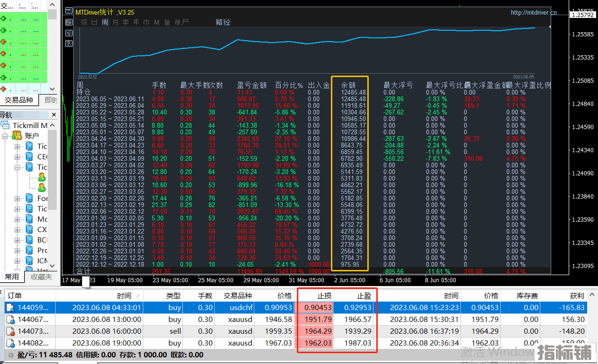Click the For... server icon in navigator
The image size is (598, 364).
tap(30, 198)
